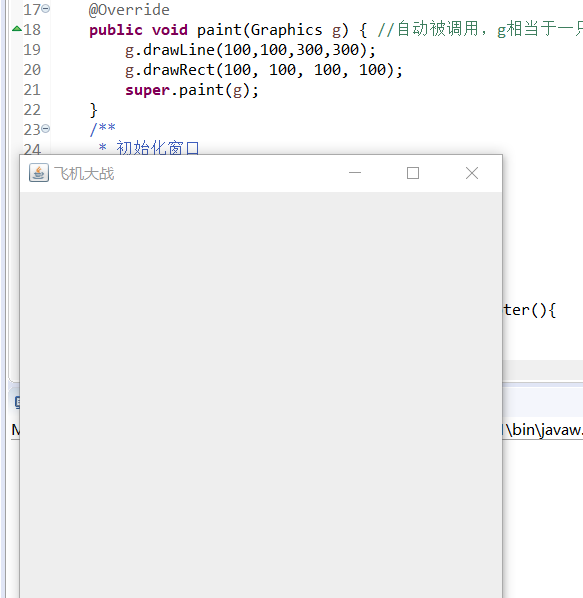The width and height of the screenshot is (583, 598).
Task: Click the 飞机大战 title bar text
Action: pos(84,174)
